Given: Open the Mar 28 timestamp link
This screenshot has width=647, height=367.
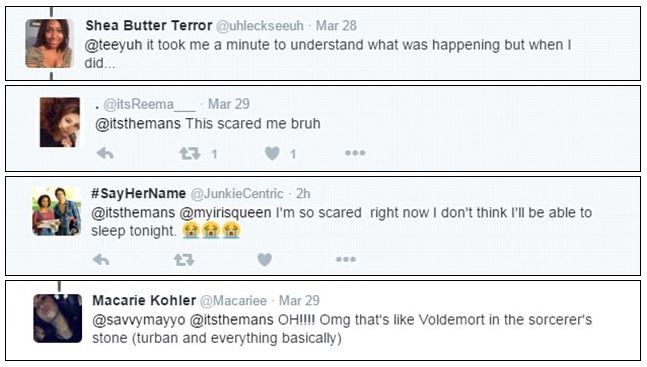Looking at the screenshot, I should [x=336, y=26].
